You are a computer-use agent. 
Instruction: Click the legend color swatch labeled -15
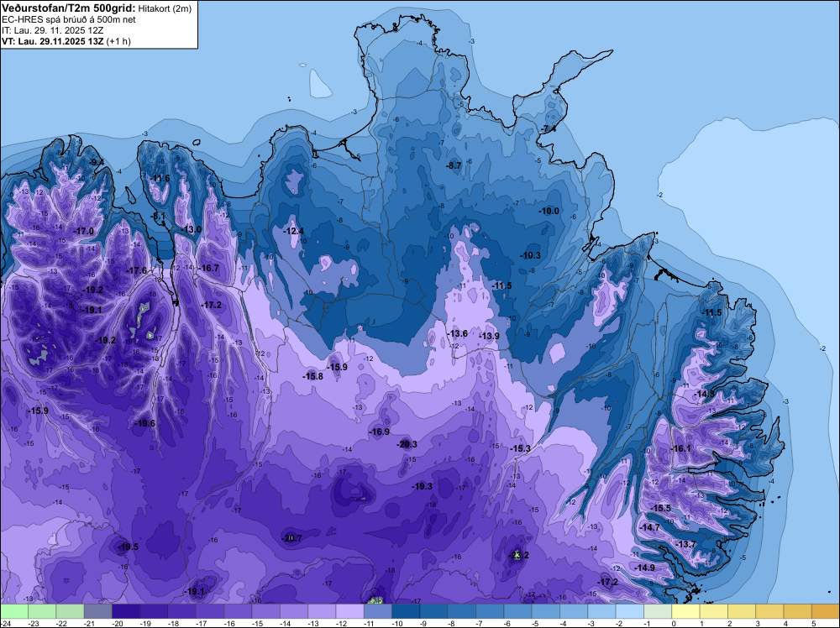coord(265,611)
